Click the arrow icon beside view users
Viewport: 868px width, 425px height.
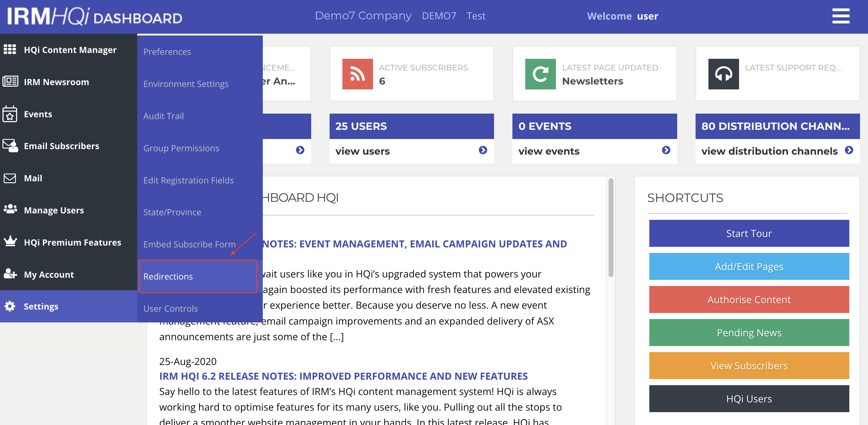coord(483,150)
